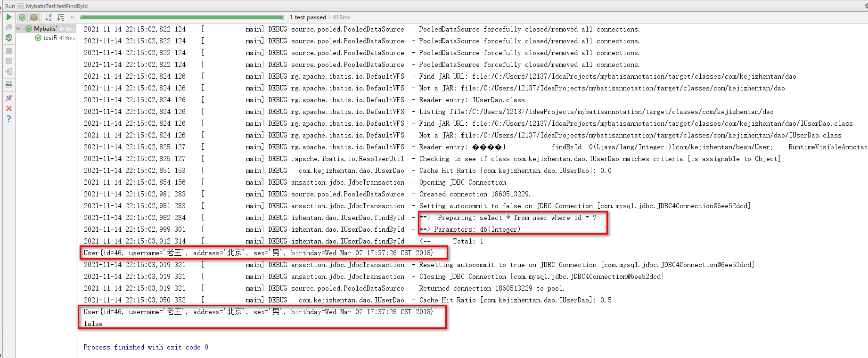Click 'Created connection 1860513229.' log text
Viewport: 868px width, 358px height.
(475, 194)
